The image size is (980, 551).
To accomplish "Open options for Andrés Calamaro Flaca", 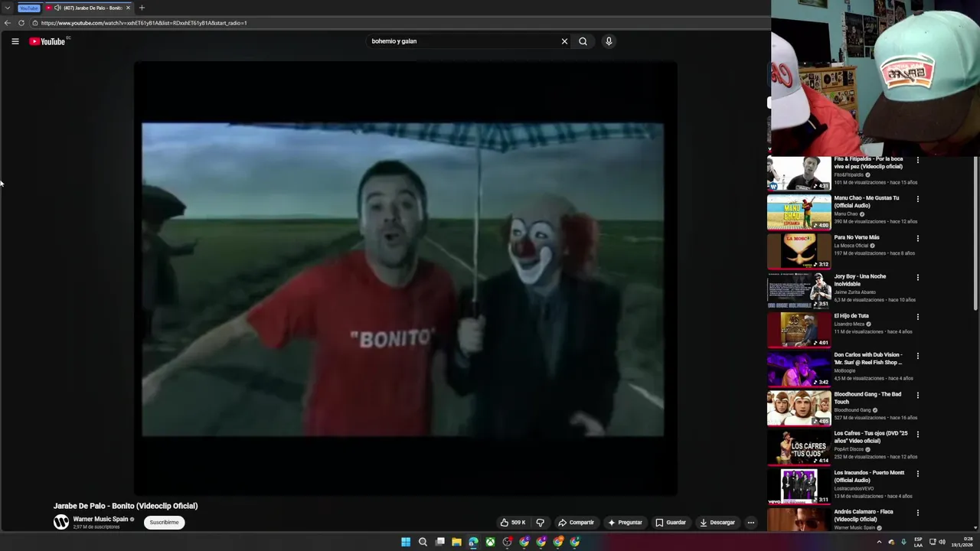I will [917, 513].
